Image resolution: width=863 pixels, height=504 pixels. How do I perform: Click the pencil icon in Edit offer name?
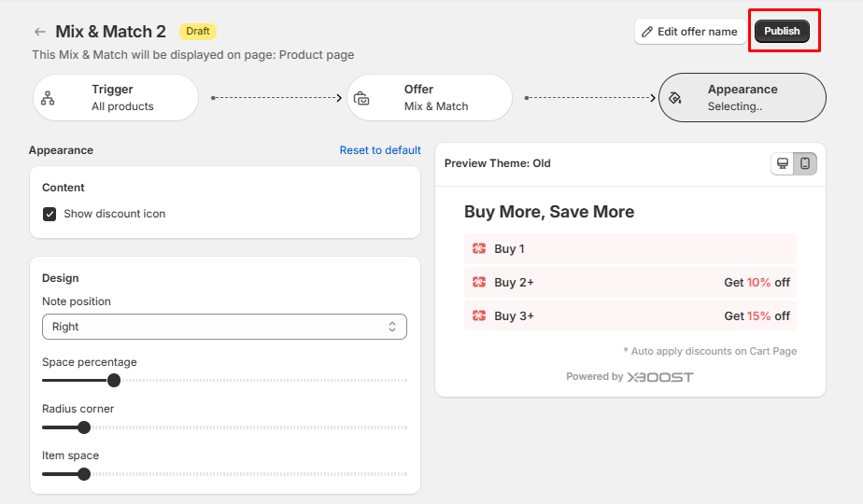point(647,32)
